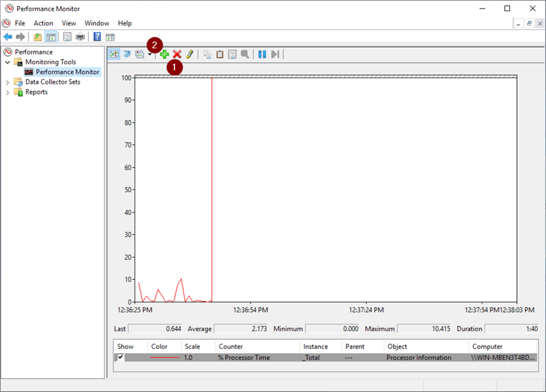Click the blue Help question mark icon
Image resolution: width=546 pixels, height=392 pixels.
pyautogui.click(x=97, y=37)
